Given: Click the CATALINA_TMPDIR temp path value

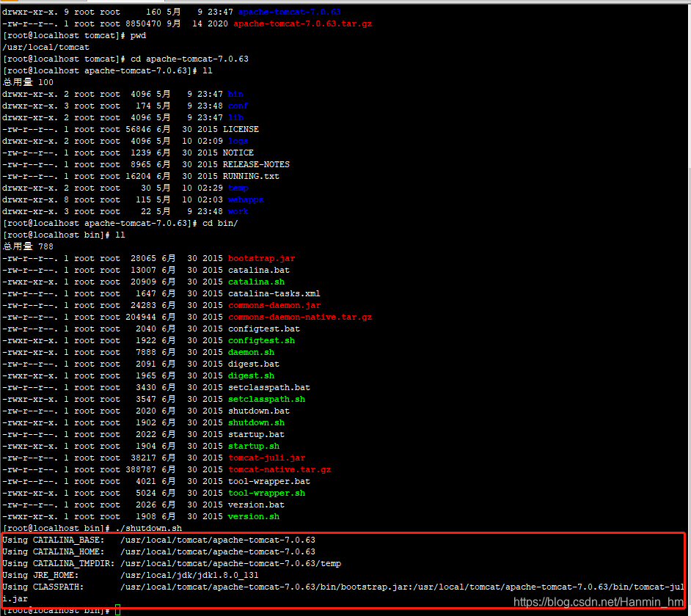Looking at the screenshot, I should (x=230, y=563).
